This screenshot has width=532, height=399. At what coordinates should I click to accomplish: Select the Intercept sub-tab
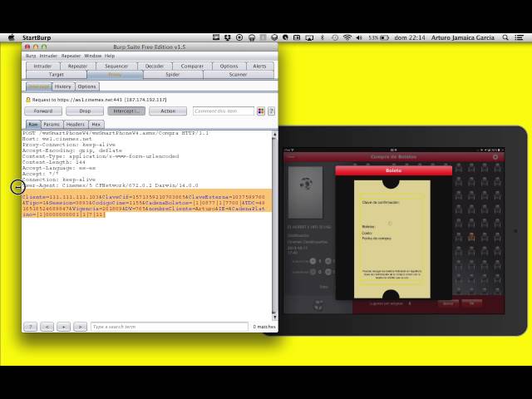[x=39, y=86]
